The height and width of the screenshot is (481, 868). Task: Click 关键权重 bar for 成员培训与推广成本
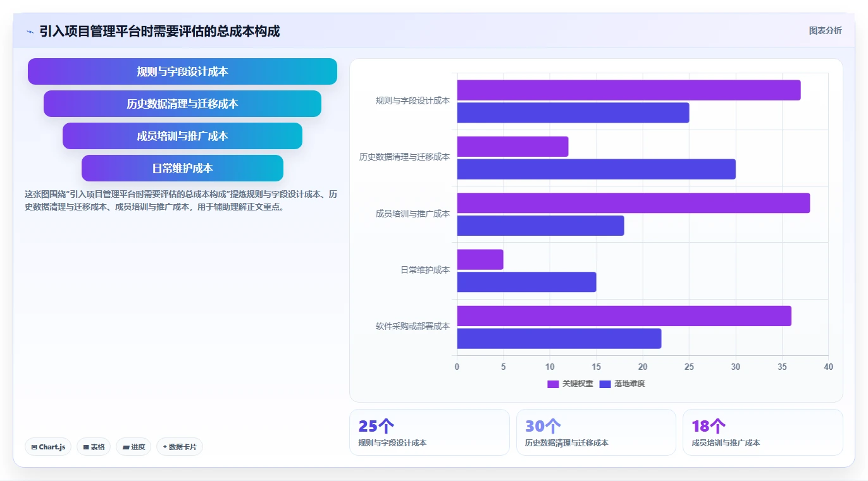(633, 203)
